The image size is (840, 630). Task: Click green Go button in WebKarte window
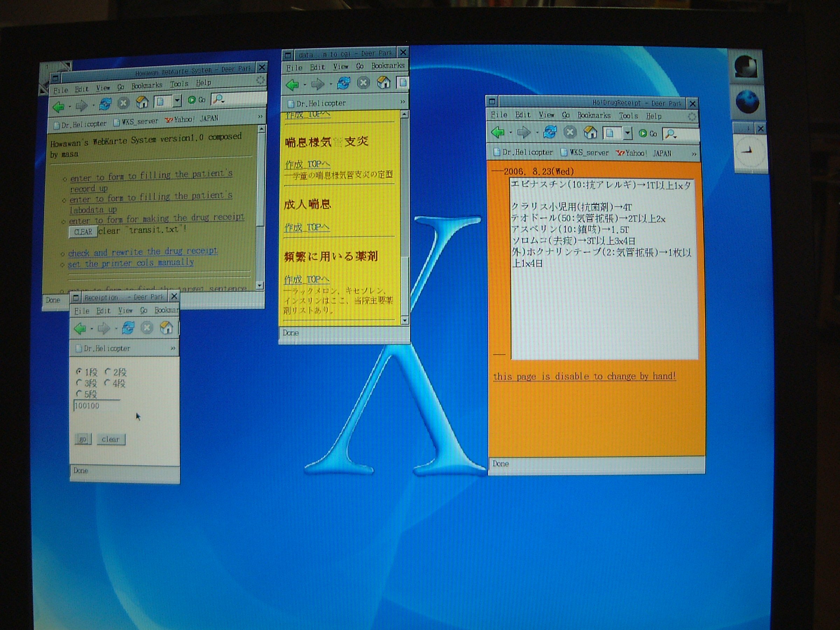click(x=196, y=100)
